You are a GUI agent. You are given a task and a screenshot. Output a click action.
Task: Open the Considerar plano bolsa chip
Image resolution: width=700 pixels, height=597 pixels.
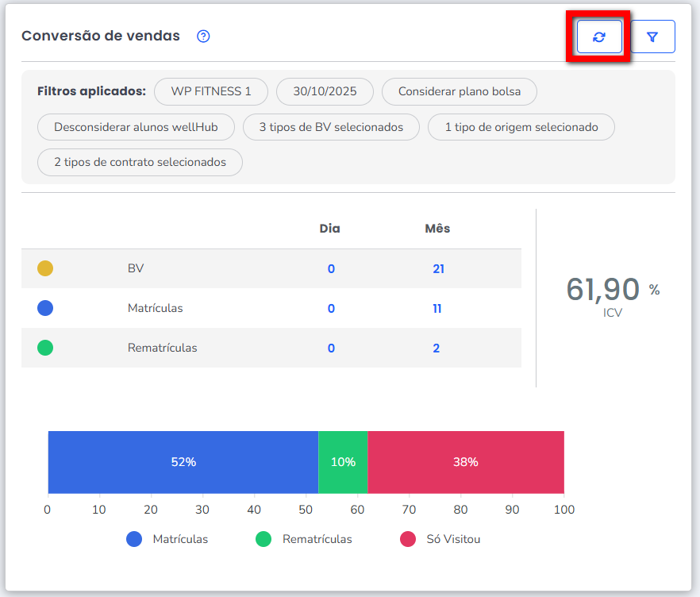point(460,91)
